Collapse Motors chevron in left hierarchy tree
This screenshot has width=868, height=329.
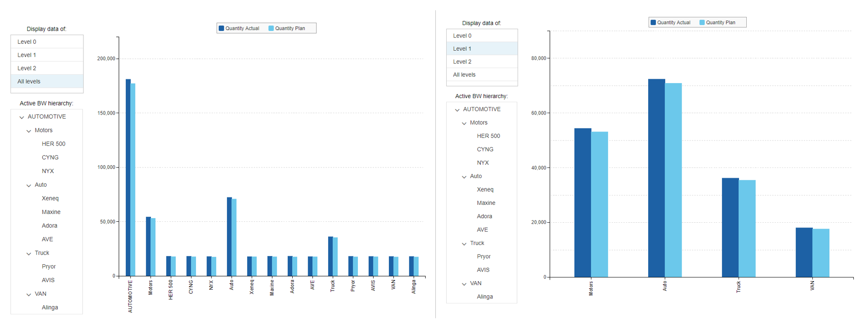click(29, 131)
